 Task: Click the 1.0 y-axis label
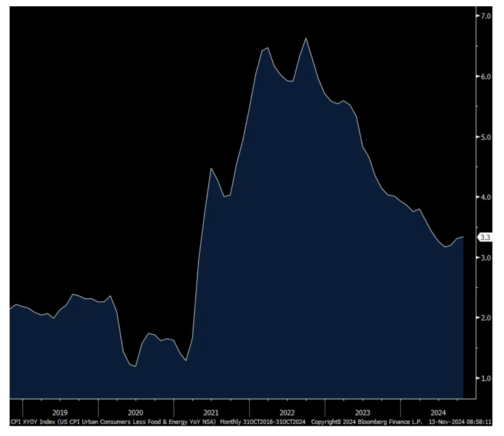click(x=485, y=378)
